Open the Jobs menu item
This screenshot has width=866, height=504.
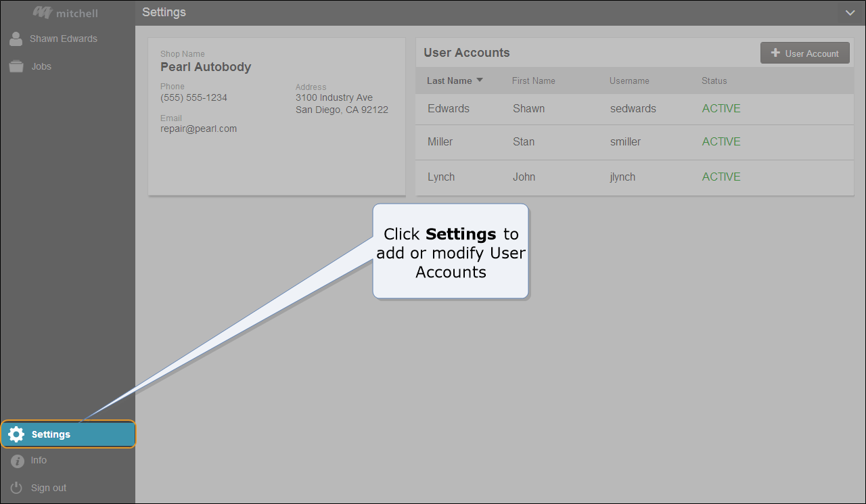pyautogui.click(x=41, y=66)
